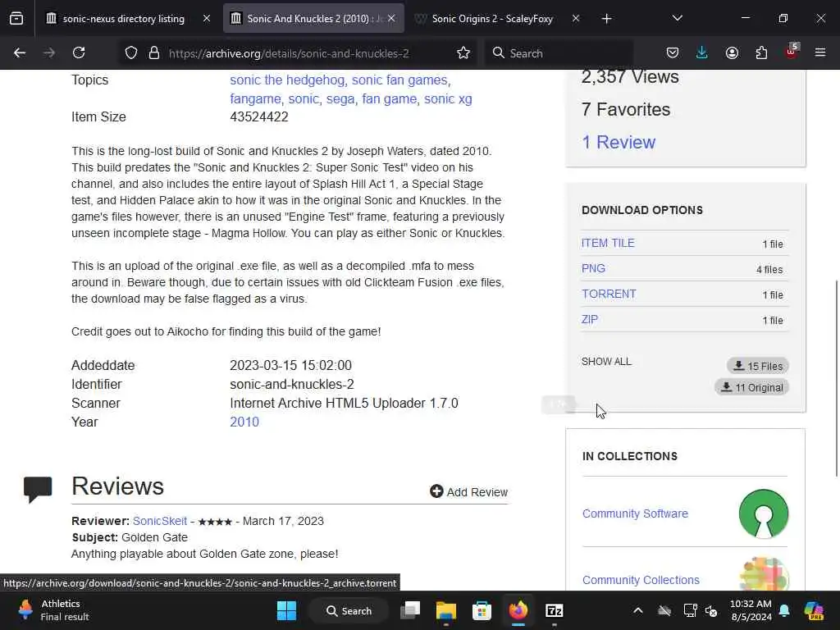
Task: Open Community Collections link
Action: point(641,580)
